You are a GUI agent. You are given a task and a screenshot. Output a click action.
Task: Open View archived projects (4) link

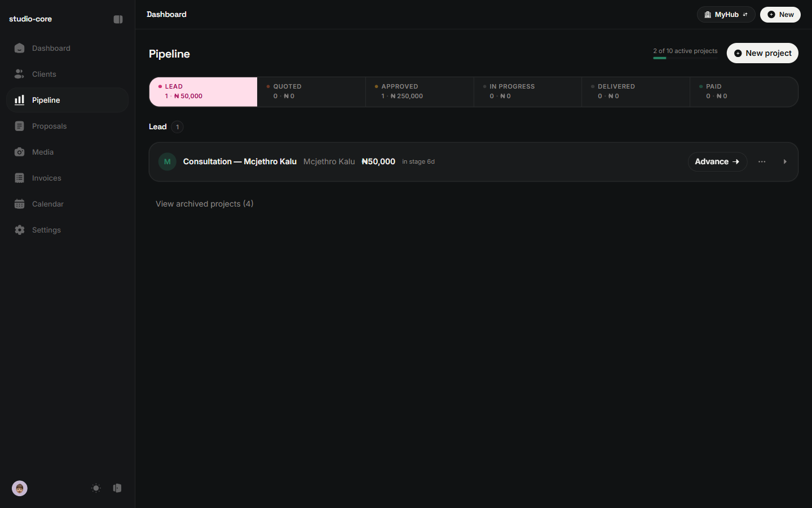click(205, 204)
